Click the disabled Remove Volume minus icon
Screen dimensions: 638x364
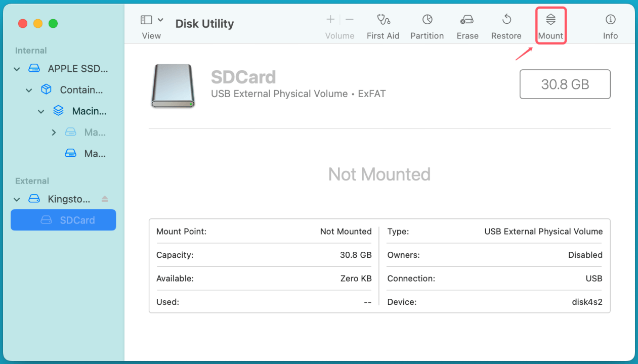[x=350, y=19]
